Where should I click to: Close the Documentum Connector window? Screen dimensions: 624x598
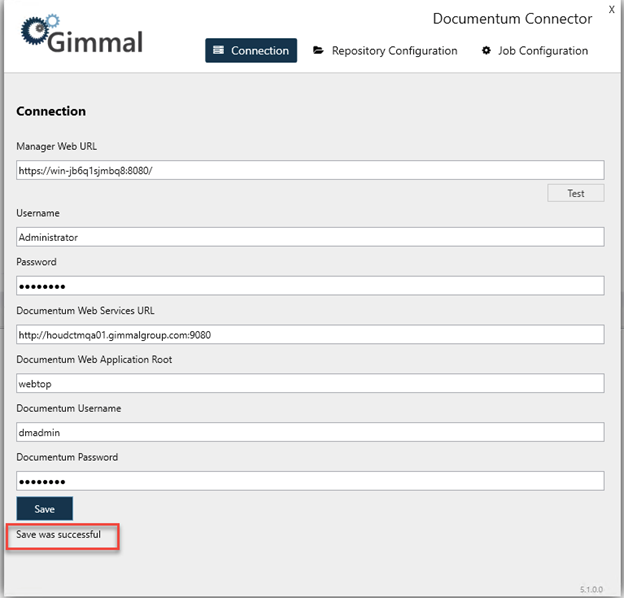(611, 10)
